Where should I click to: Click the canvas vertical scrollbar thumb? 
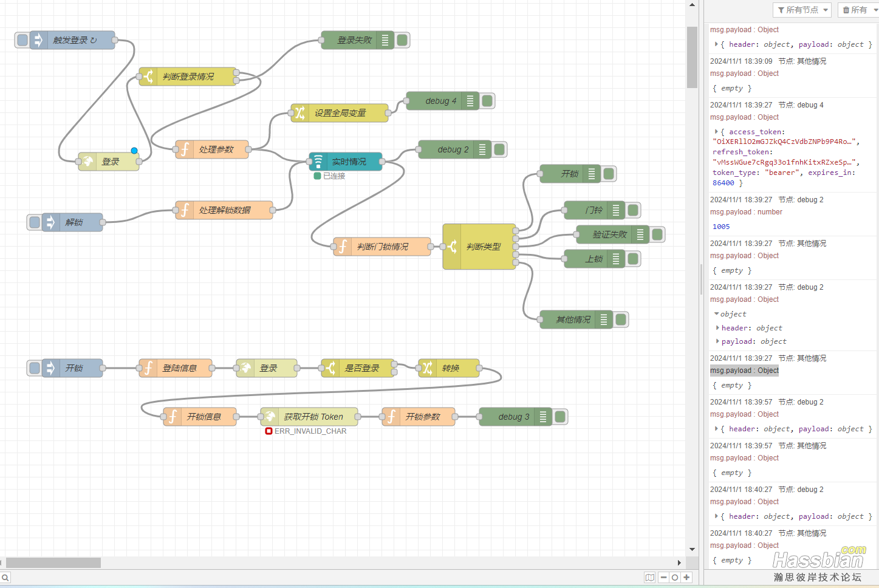point(692,57)
